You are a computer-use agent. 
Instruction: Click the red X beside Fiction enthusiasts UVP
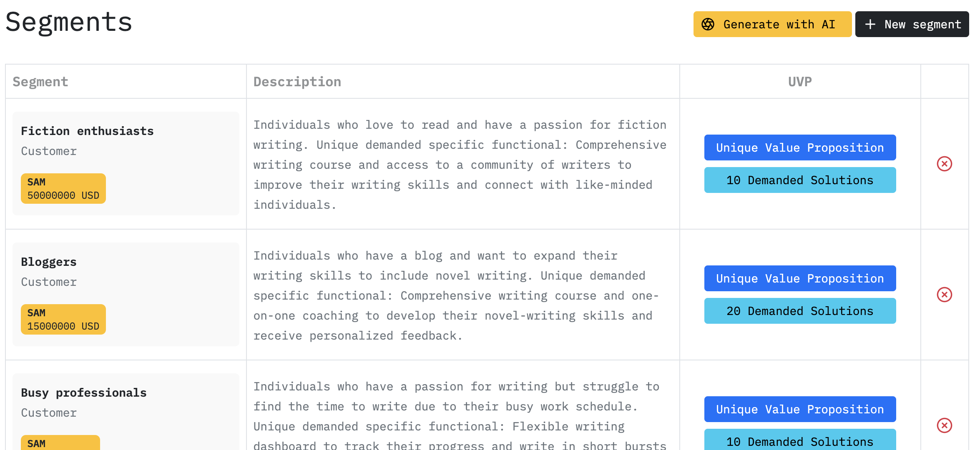(945, 164)
